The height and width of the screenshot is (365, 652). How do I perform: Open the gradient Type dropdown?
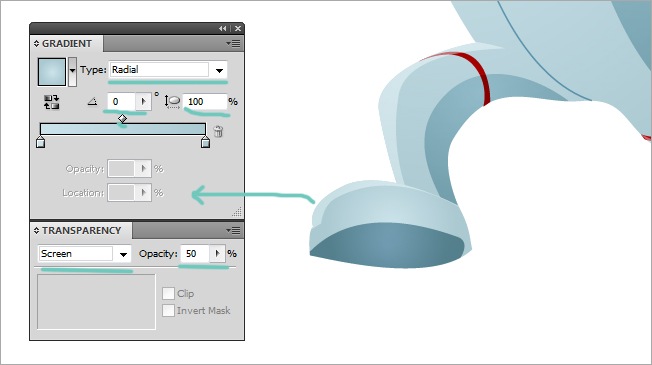click(x=219, y=70)
